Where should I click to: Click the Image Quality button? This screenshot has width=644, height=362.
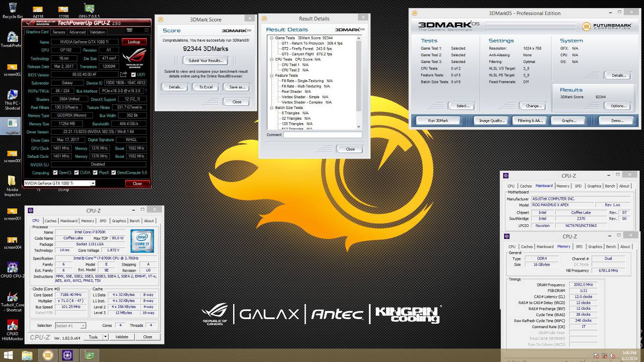(x=492, y=121)
